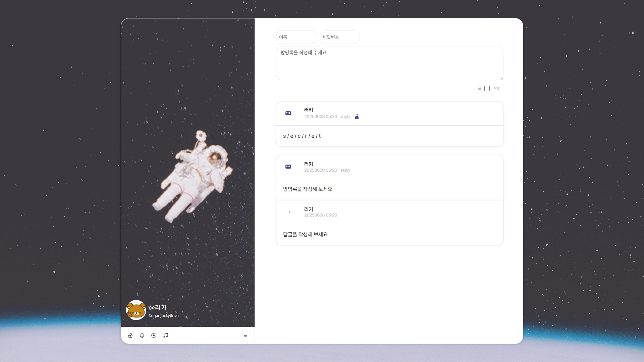The image size is (644, 362).
Task: Open the notification bell icon
Action: click(x=142, y=335)
